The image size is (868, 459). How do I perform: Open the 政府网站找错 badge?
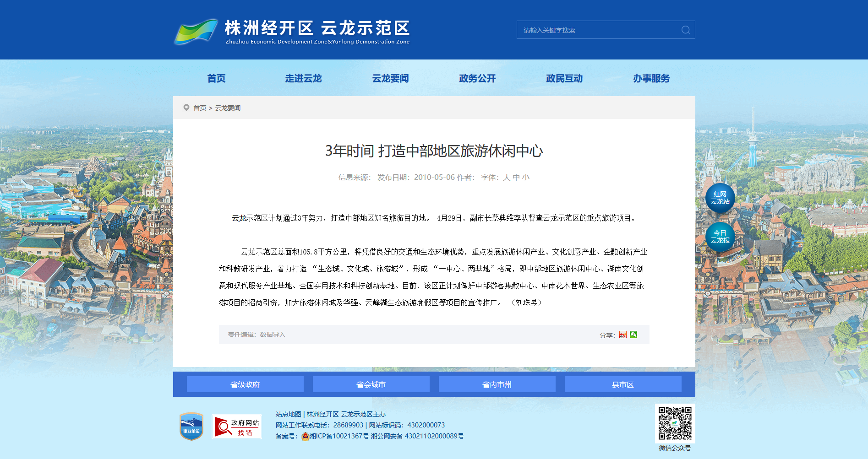(237, 427)
